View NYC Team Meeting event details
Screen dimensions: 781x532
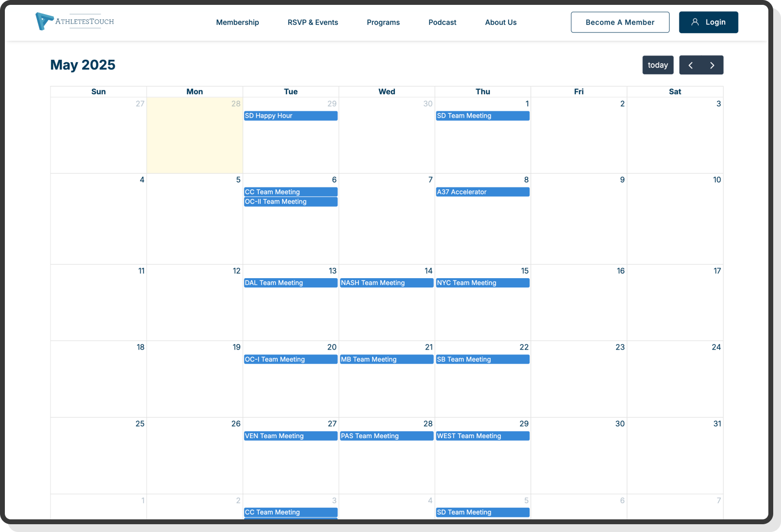[x=482, y=283]
